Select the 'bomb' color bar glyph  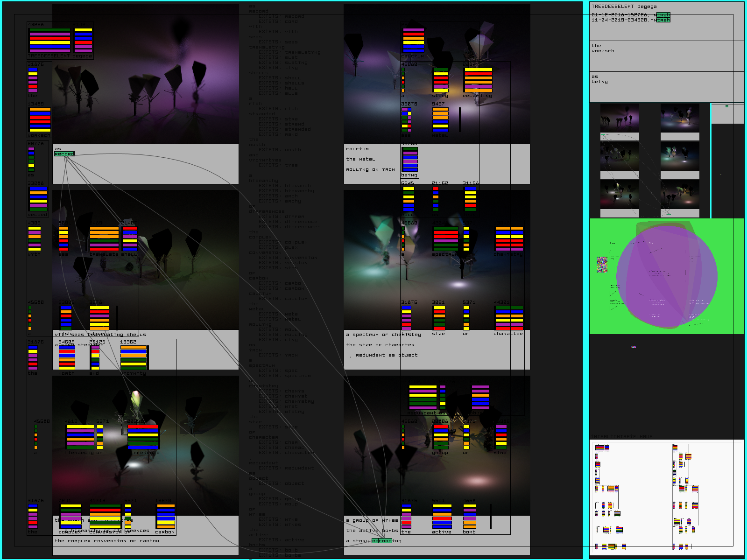pos(469,516)
